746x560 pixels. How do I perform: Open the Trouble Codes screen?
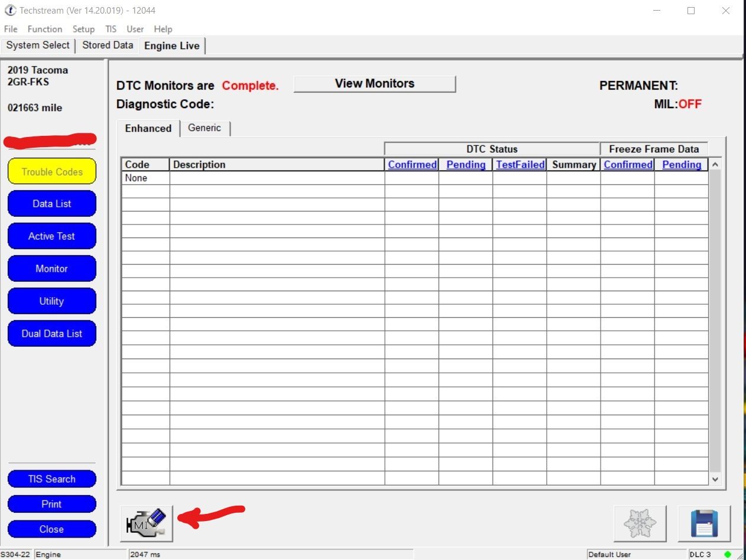point(52,172)
